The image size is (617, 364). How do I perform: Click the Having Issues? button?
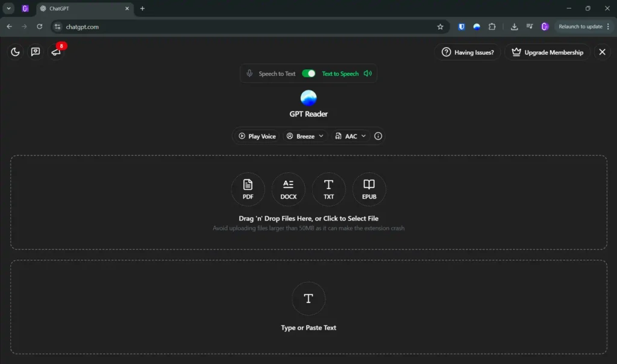pyautogui.click(x=468, y=52)
